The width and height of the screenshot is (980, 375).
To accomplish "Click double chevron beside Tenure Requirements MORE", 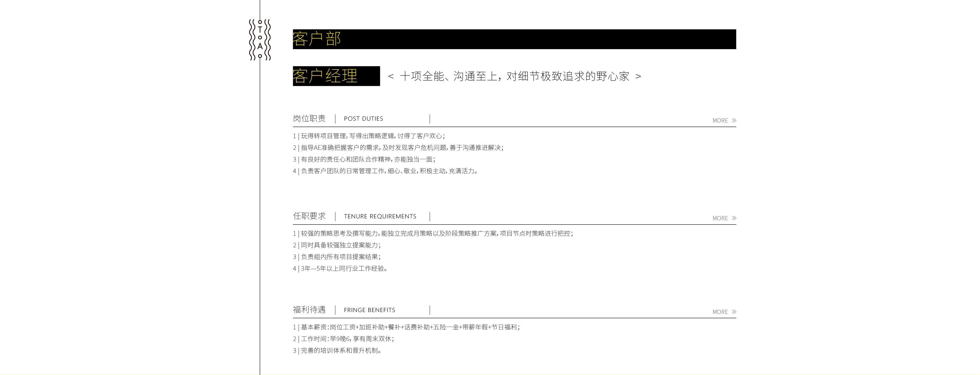I will (x=734, y=218).
